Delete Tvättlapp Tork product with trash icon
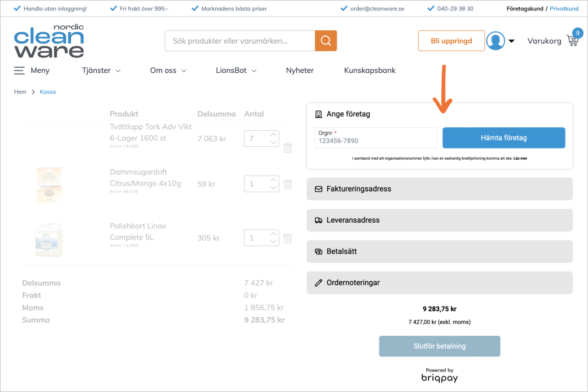This screenshot has width=588, height=392. click(288, 148)
